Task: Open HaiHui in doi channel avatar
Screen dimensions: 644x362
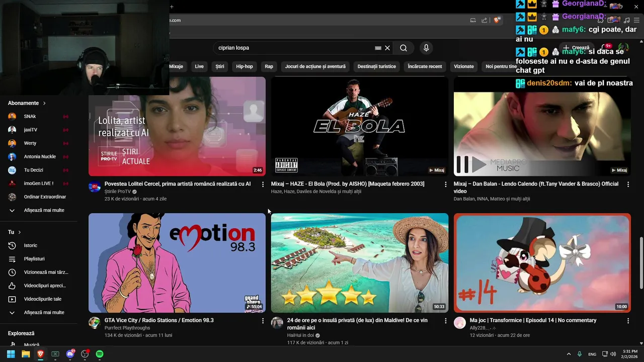Action: point(277,323)
